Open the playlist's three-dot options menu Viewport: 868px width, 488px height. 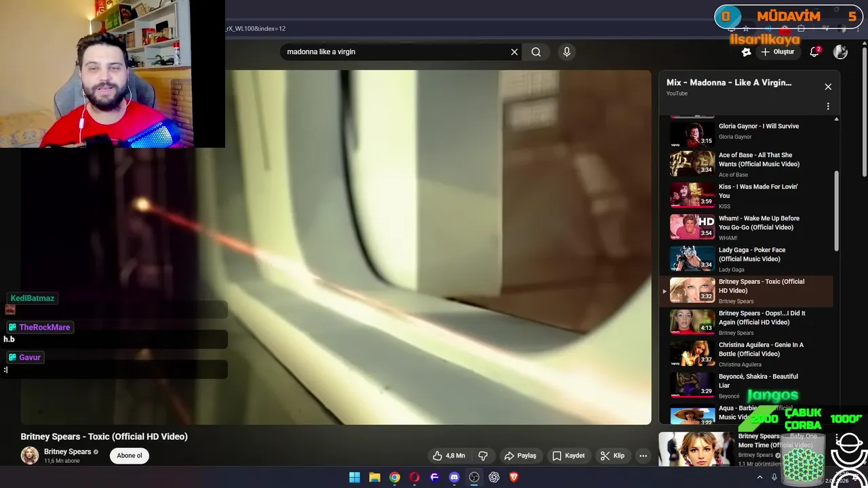[828, 106]
